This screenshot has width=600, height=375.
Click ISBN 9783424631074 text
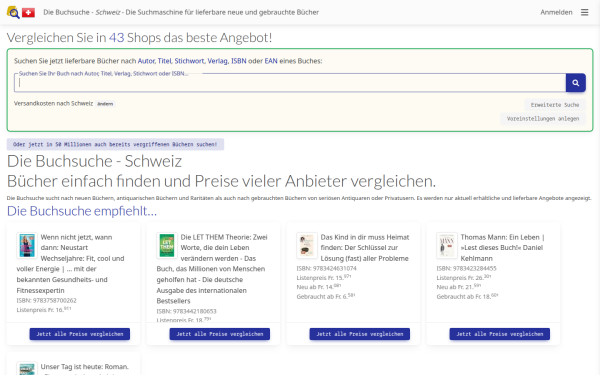tap(326, 269)
